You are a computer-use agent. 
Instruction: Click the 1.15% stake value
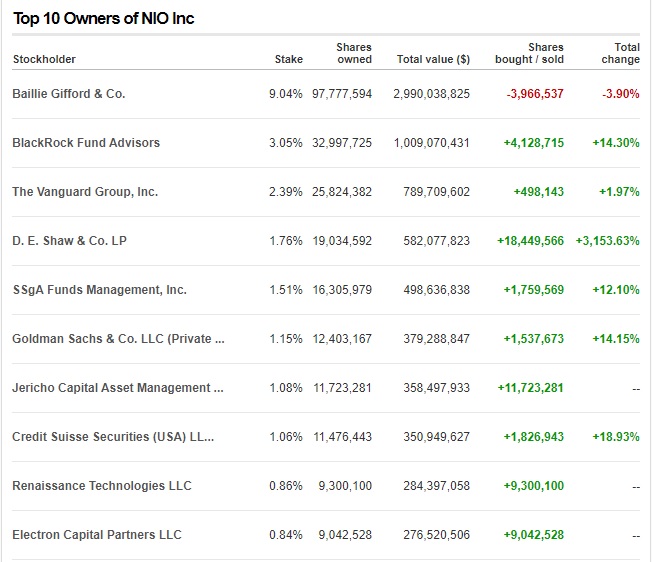pos(286,339)
